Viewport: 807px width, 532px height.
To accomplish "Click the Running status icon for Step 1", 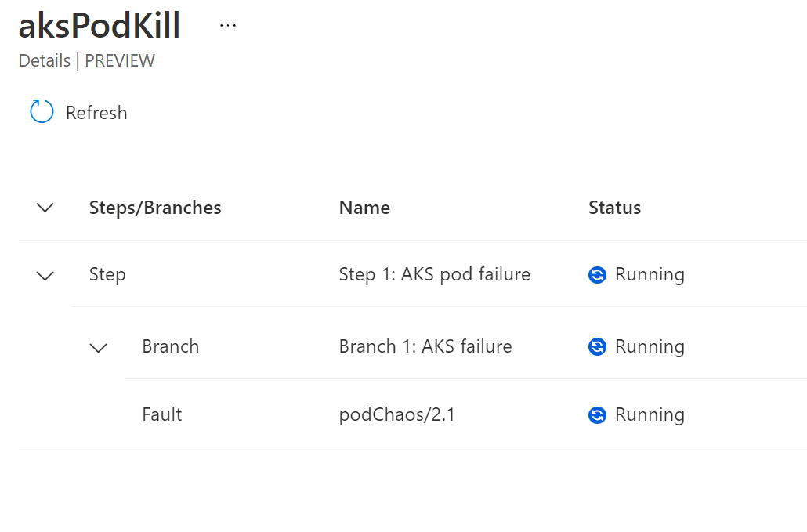I will (597, 275).
